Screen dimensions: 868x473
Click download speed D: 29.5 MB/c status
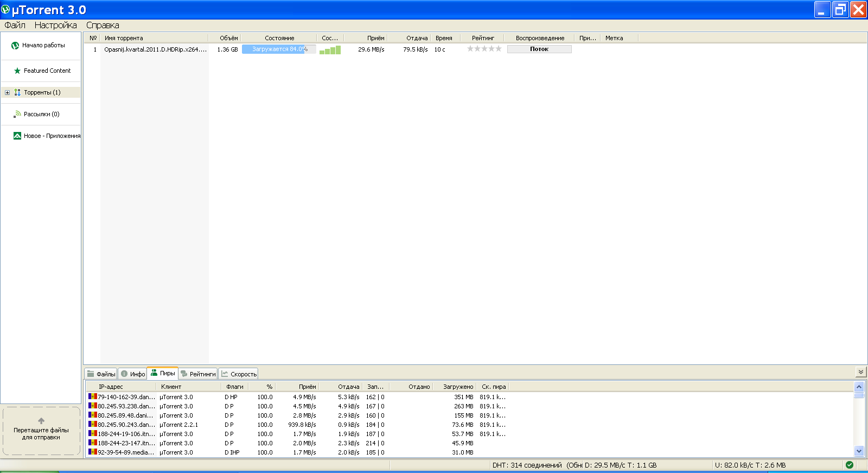tap(621, 465)
